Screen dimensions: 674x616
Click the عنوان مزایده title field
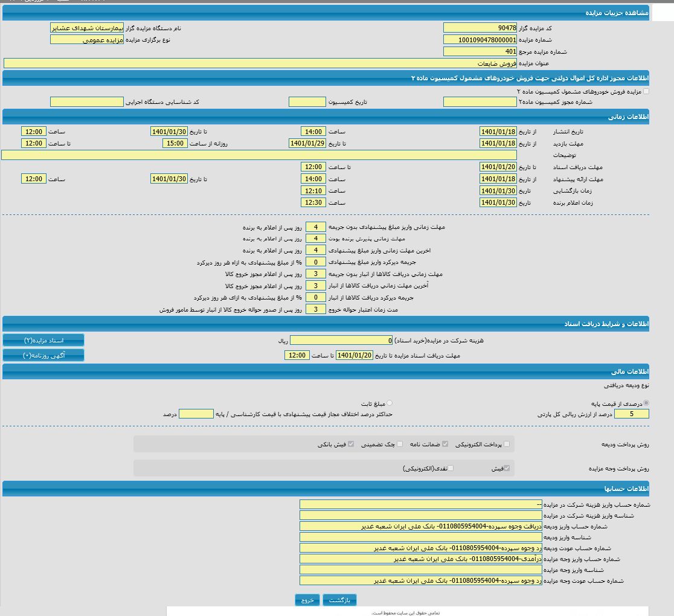tap(260, 63)
